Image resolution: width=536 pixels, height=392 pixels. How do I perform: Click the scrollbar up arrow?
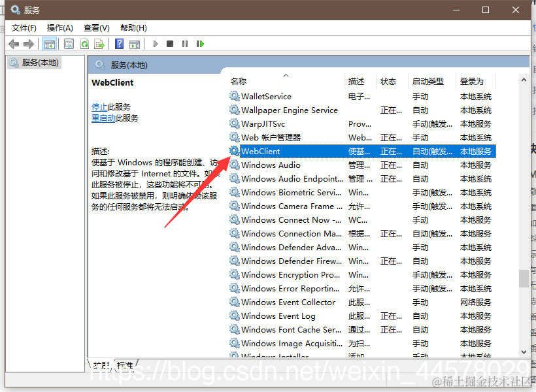[524, 80]
